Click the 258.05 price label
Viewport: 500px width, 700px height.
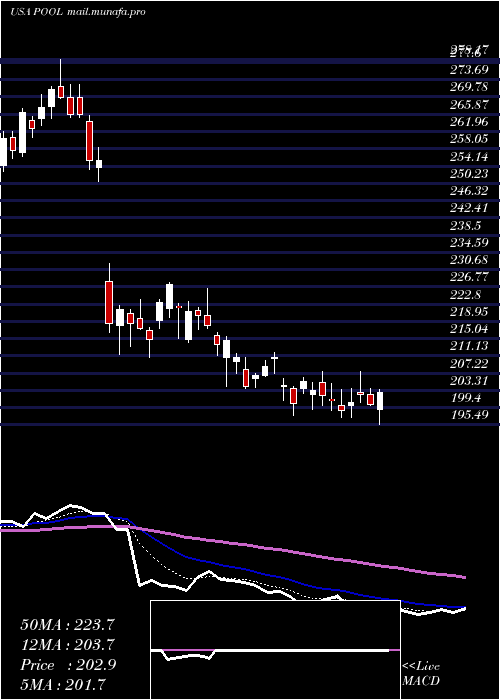pyautogui.click(x=469, y=139)
